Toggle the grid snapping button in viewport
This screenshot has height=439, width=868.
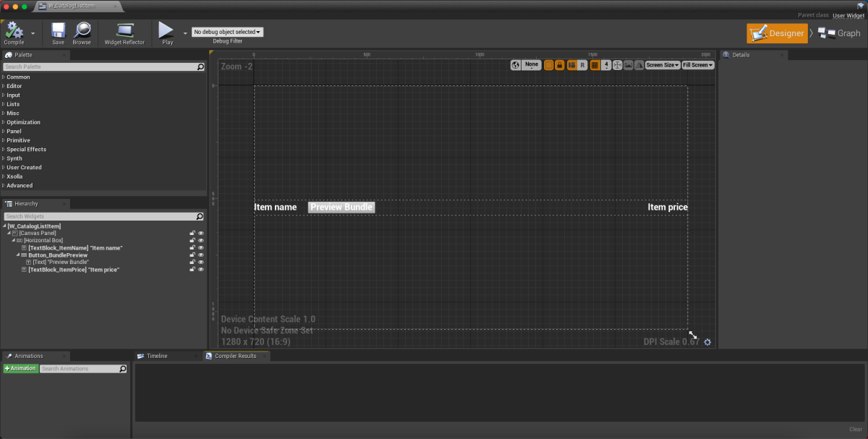[595, 65]
